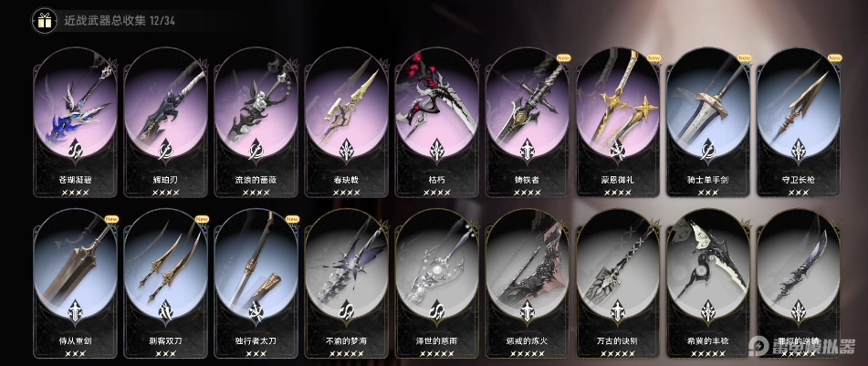Click the weapon type icon on 流浪的蔷薇

point(256,151)
